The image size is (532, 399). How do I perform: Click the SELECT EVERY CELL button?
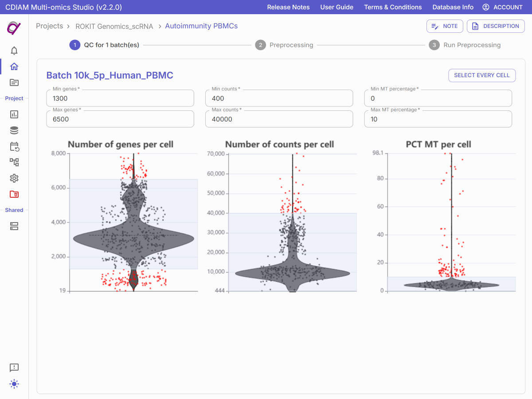click(482, 75)
